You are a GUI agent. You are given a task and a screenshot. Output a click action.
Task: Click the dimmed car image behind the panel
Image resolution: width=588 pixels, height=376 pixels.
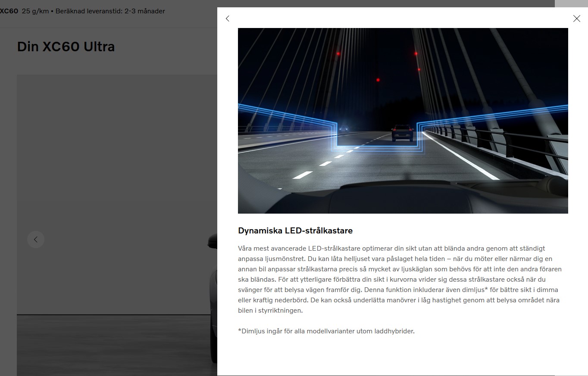click(117, 225)
